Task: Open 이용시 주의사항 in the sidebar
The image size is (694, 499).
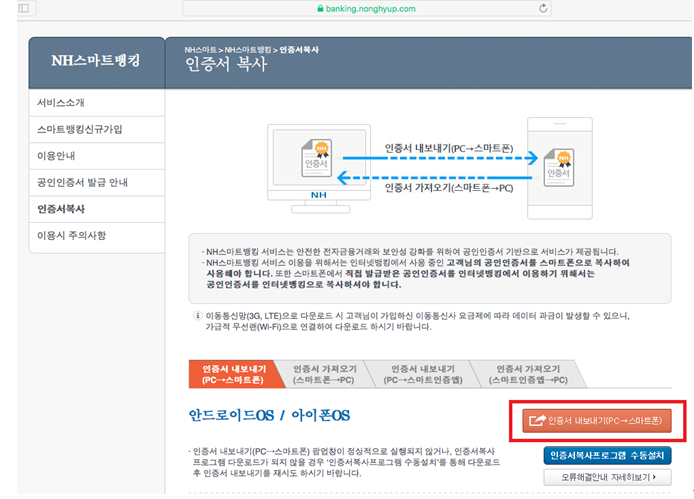Action: coord(97,236)
